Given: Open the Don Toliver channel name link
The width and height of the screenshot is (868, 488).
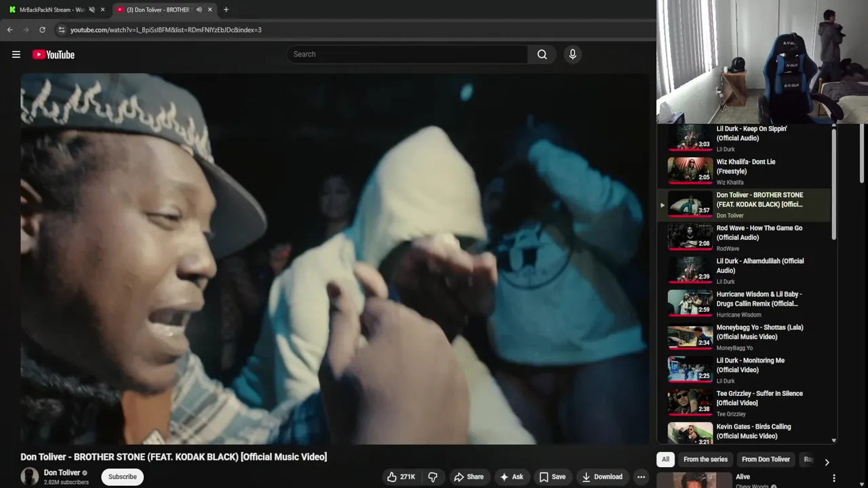Looking at the screenshot, I should (62, 472).
